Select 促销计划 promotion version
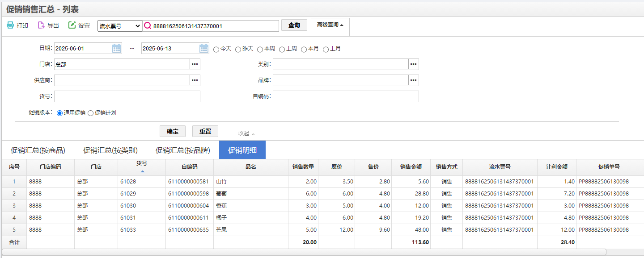644x258 pixels. click(x=91, y=113)
